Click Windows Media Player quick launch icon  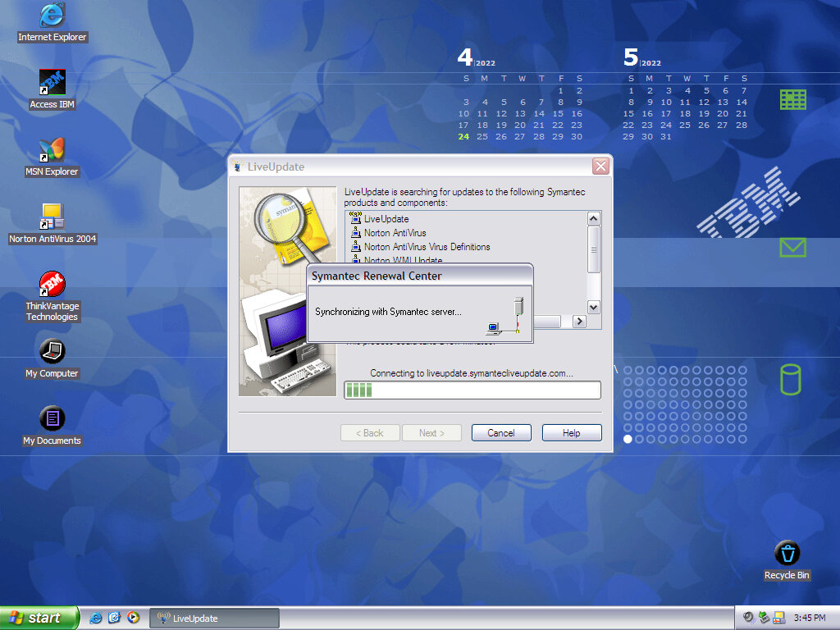point(133,618)
